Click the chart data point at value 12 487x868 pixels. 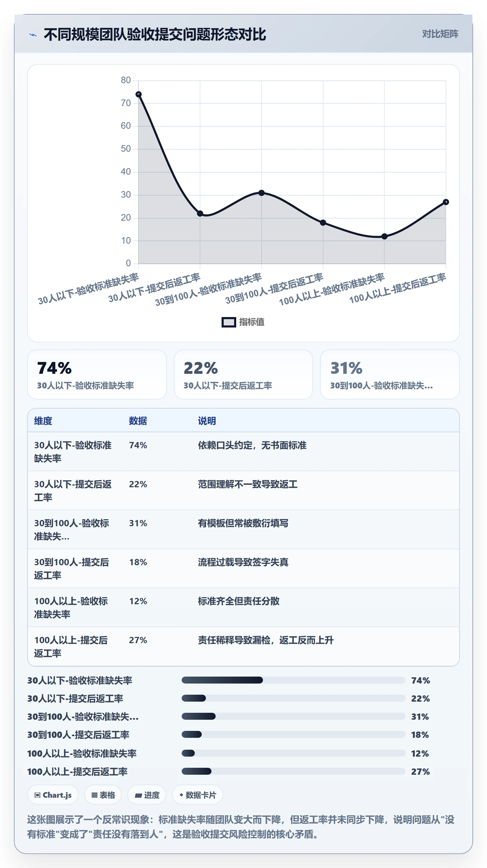coord(384,236)
